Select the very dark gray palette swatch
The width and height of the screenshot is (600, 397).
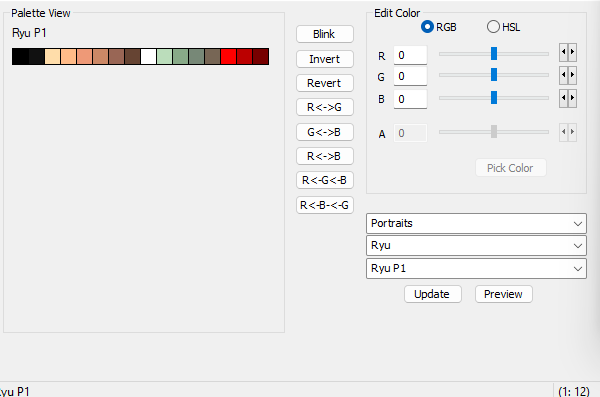tap(36, 57)
